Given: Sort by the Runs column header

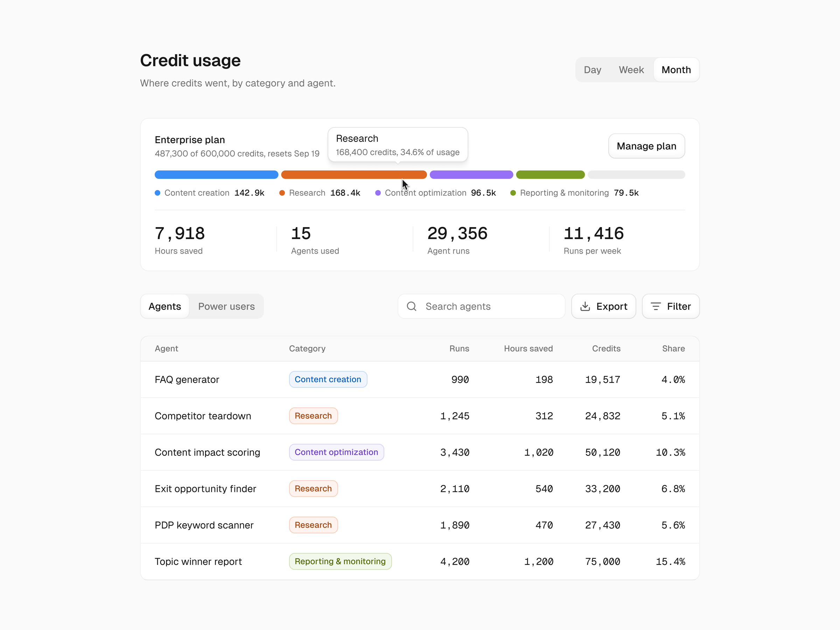Looking at the screenshot, I should [x=459, y=348].
